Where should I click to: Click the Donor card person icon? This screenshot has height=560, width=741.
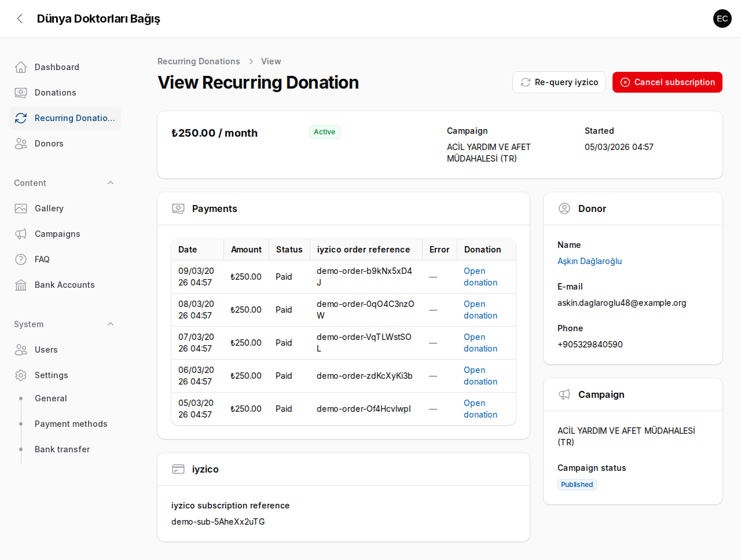(x=564, y=208)
